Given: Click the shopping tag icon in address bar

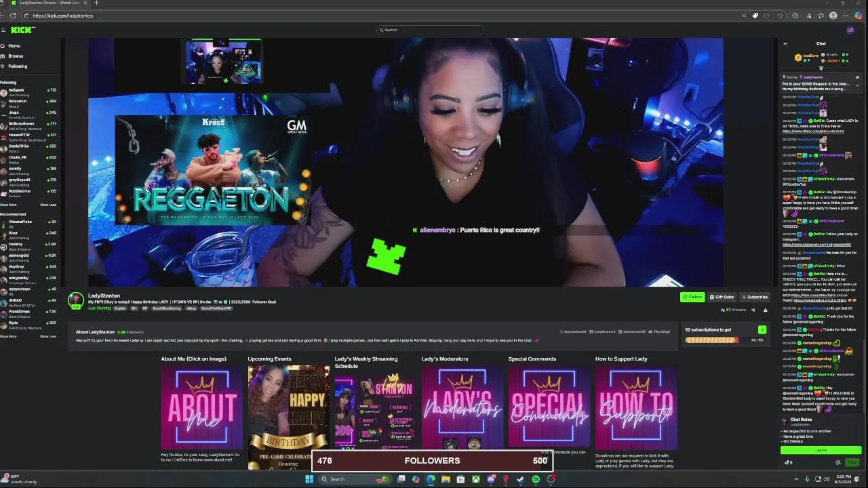Looking at the screenshot, I should 755,16.
